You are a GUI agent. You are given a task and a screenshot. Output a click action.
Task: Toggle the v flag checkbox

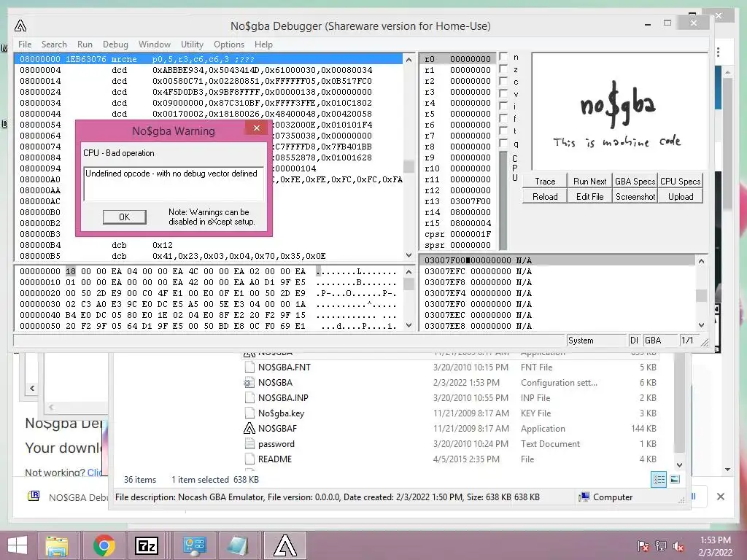pos(503,94)
